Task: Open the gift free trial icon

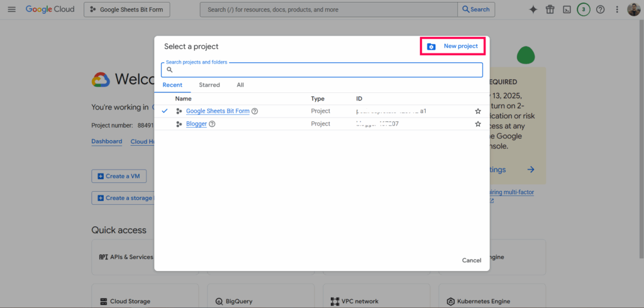Action: pos(550,9)
